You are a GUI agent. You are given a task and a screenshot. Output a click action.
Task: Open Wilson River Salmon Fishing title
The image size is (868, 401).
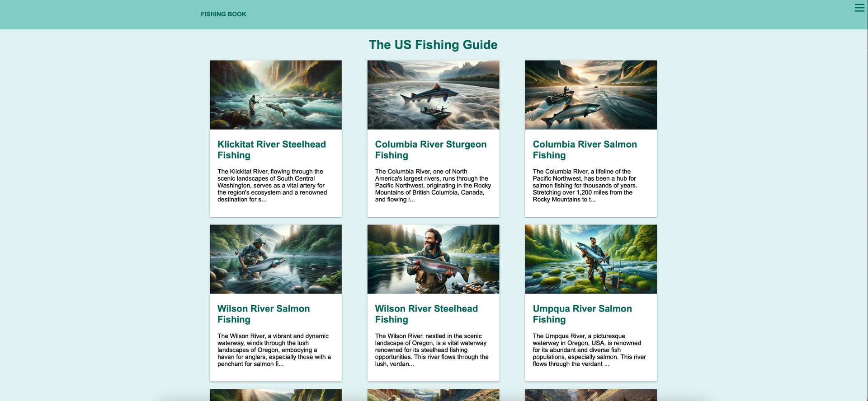[x=264, y=314]
